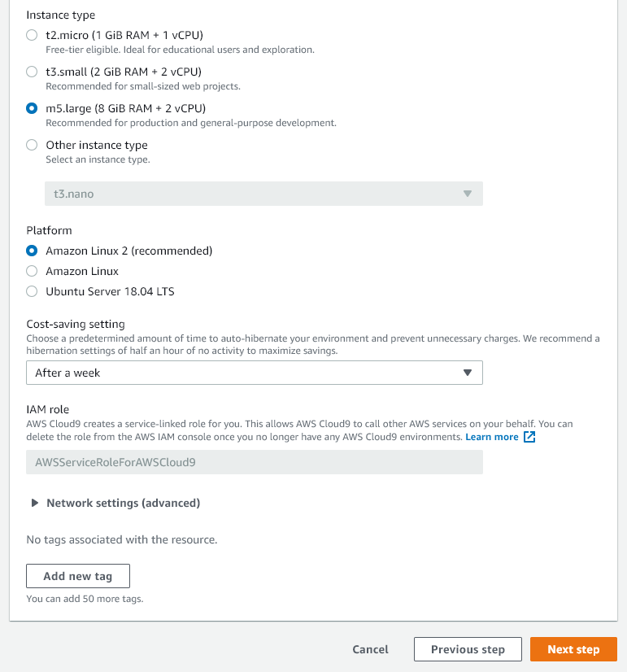Image resolution: width=627 pixels, height=672 pixels.
Task: Click the t3.nano dropdown arrow icon
Action: click(x=467, y=194)
